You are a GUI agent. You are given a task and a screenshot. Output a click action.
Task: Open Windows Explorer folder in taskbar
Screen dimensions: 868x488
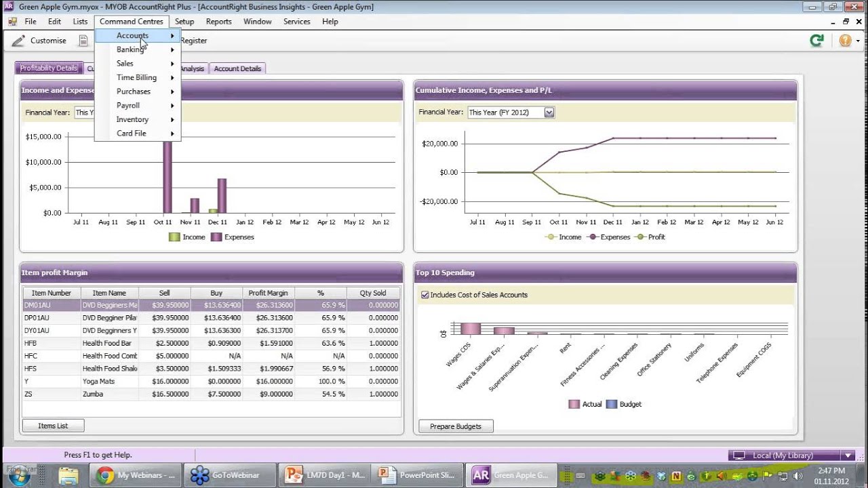[x=68, y=476]
